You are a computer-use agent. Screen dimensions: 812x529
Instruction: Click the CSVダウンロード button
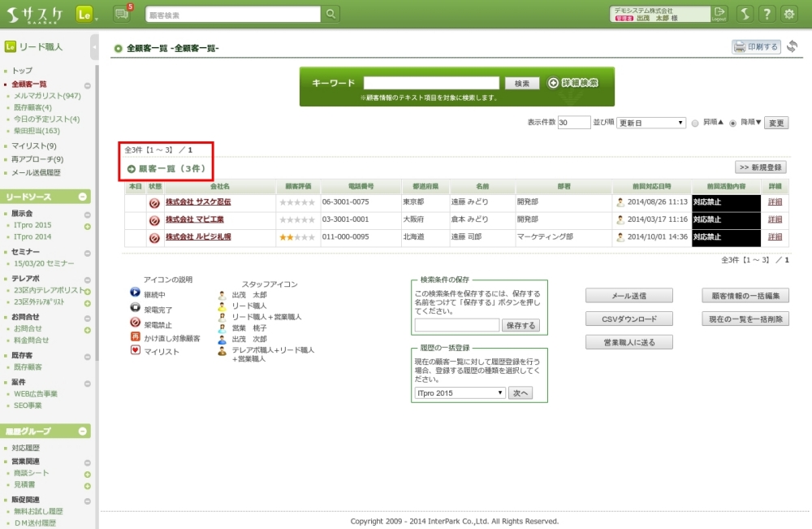click(x=628, y=319)
